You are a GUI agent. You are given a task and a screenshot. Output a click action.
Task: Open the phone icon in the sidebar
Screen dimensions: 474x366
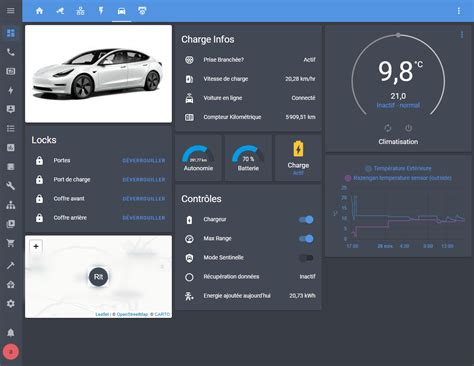(11, 52)
